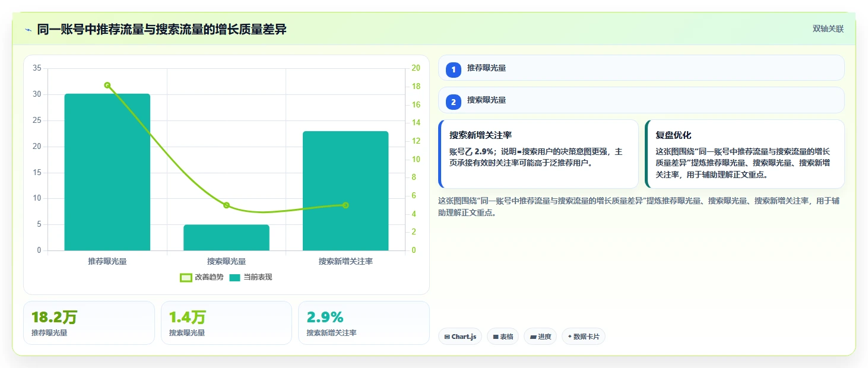Viewport: 868px width, 368px height.
Task: Click the 改善趋势 green legend swatch
Action: pos(186,277)
